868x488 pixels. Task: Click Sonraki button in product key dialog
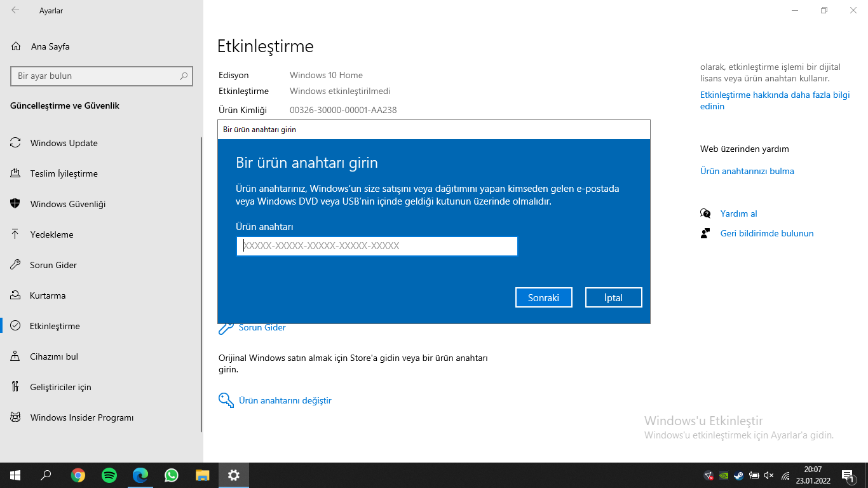click(x=543, y=297)
